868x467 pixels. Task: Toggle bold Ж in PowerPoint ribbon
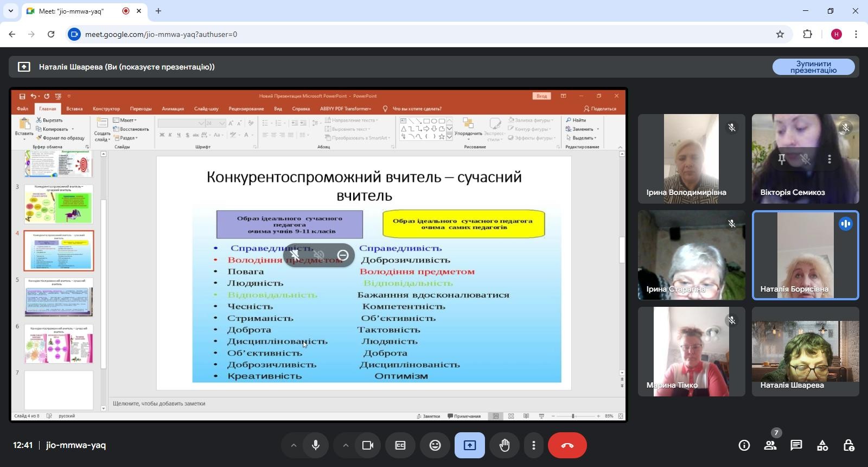(x=162, y=135)
